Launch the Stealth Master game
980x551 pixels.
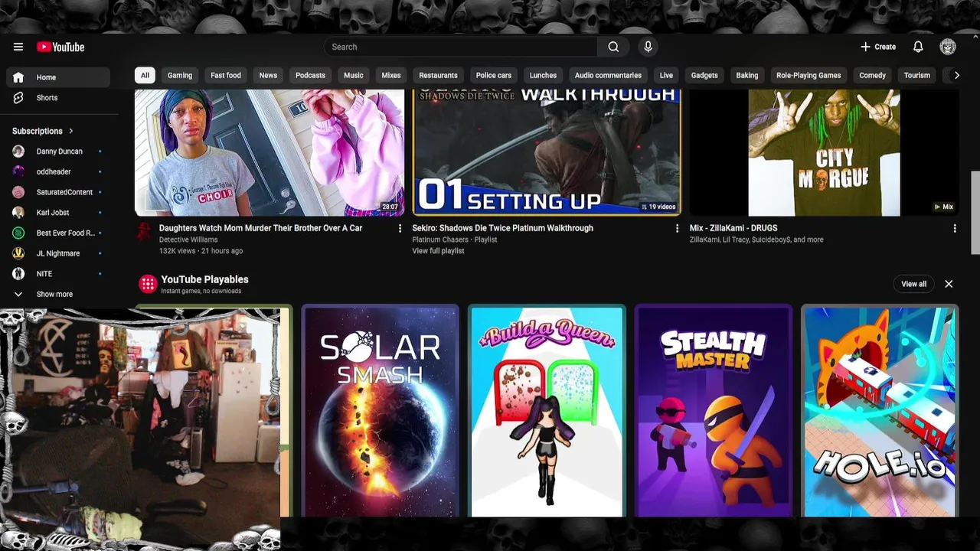coord(714,412)
